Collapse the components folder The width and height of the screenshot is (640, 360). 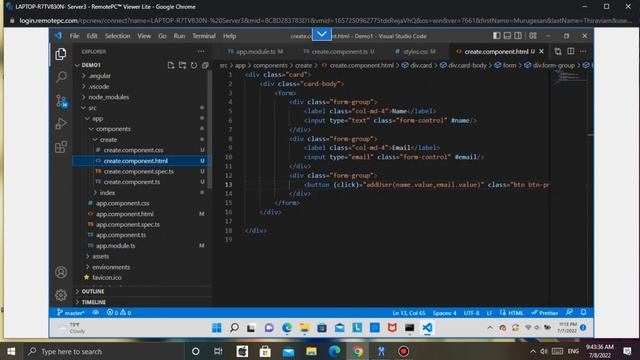pyautogui.click(x=113, y=129)
